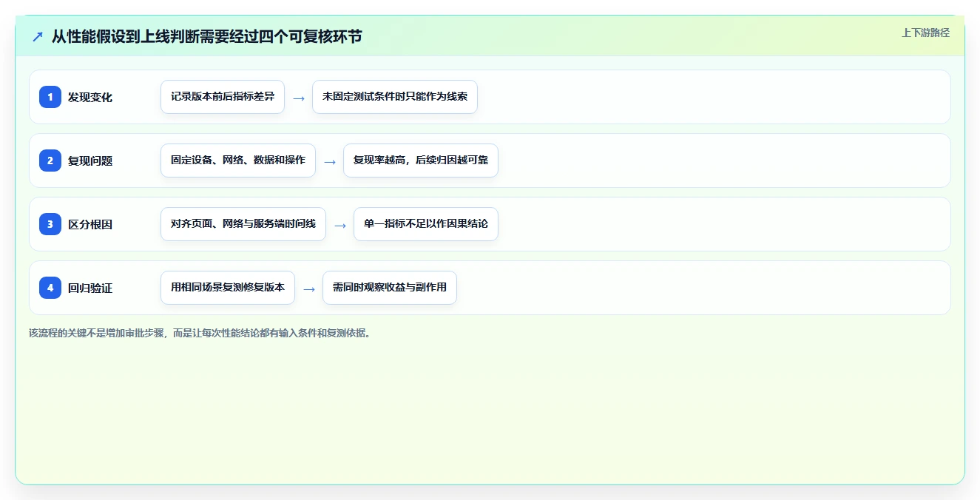Click the step 2 number badge
The width and height of the screenshot is (980, 500).
[x=50, y=161]
